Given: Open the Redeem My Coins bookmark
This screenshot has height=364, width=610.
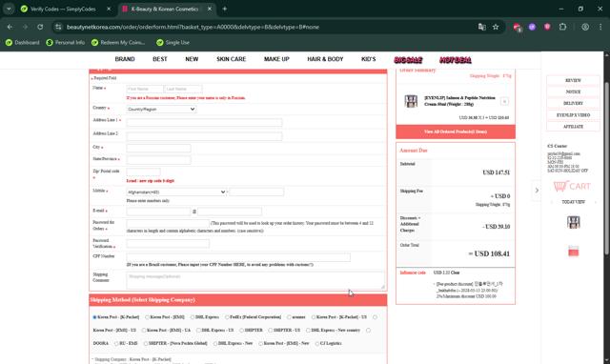Looking at the screenshot, I should [118, 42].
